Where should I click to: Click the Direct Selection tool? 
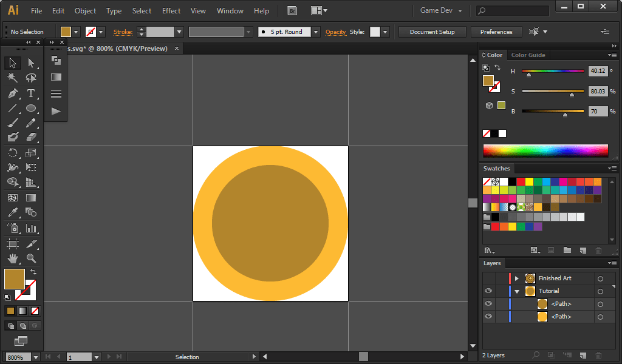pos(31,62)
